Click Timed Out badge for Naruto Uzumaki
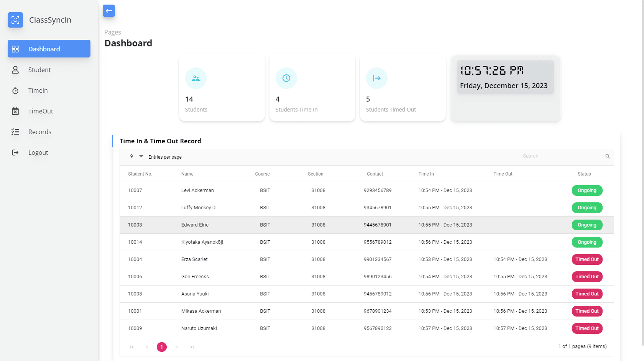 [587, 328]
